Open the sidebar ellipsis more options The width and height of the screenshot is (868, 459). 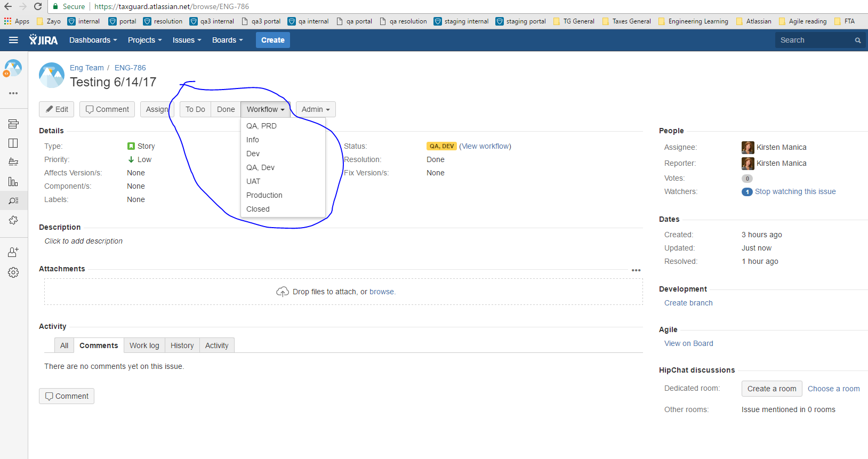[13, 93]
